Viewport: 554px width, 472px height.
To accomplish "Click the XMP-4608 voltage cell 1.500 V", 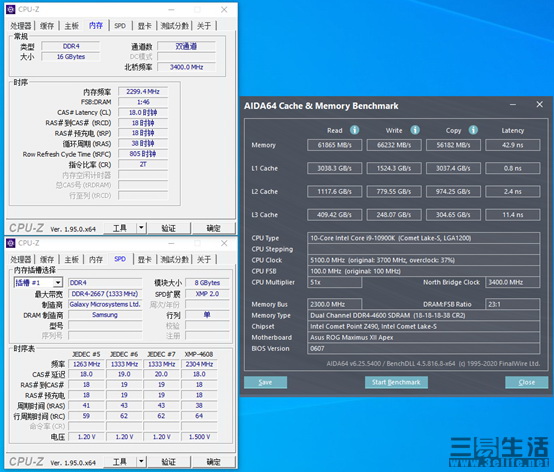I will coord(199,437).
